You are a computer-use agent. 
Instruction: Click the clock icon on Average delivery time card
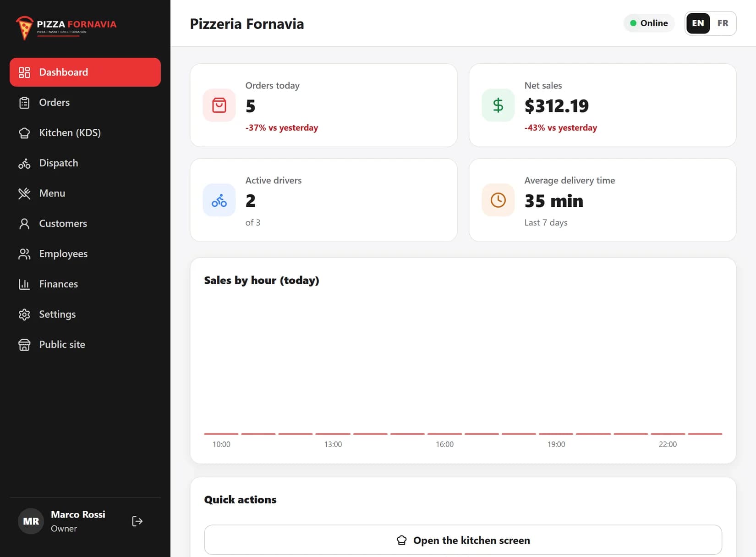pyautogui.click(x=498, y=200)
